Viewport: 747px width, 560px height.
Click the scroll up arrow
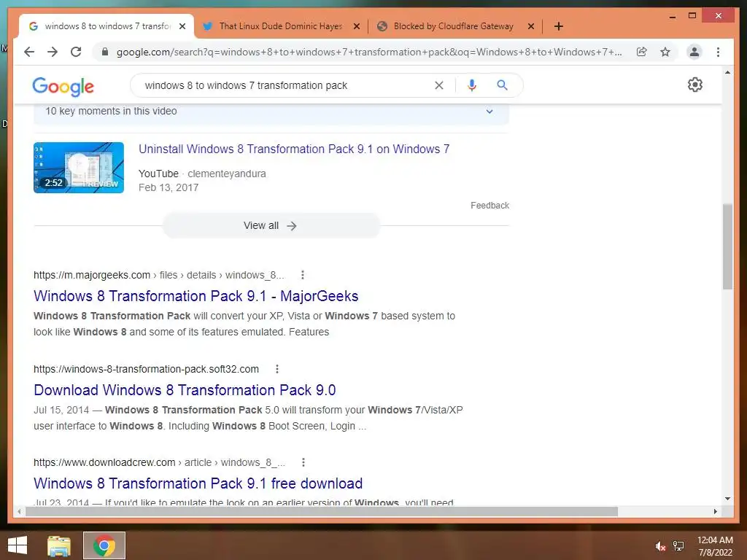point(727,72)
